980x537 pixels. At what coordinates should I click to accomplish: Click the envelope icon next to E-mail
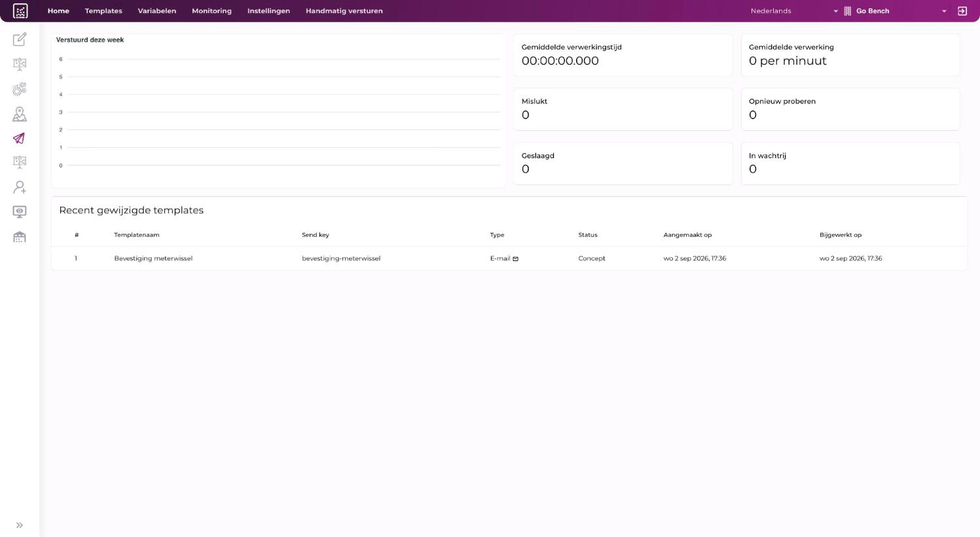515,259
